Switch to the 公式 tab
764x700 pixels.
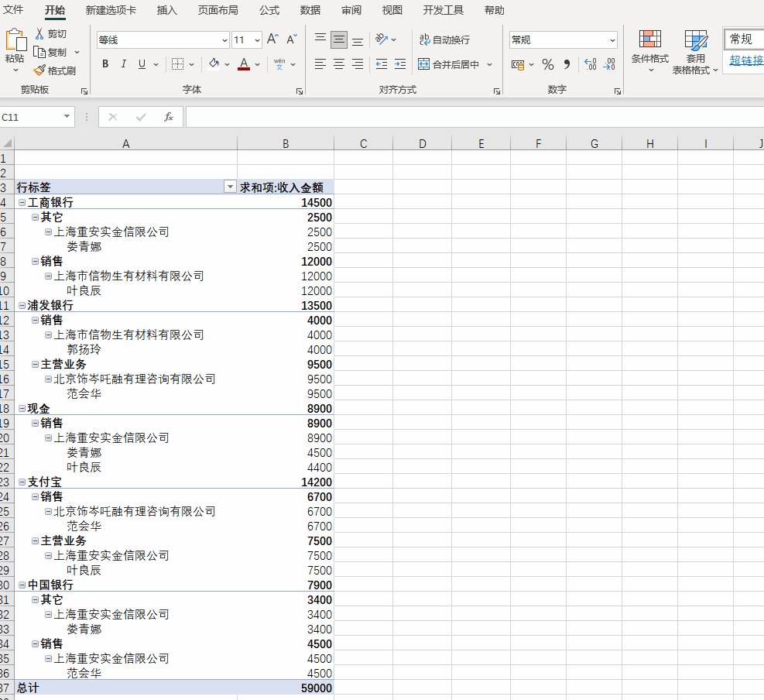(269, 10)
